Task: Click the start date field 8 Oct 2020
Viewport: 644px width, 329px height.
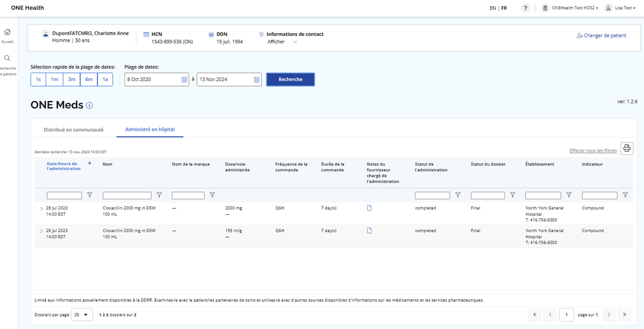Action: point(157,79)
